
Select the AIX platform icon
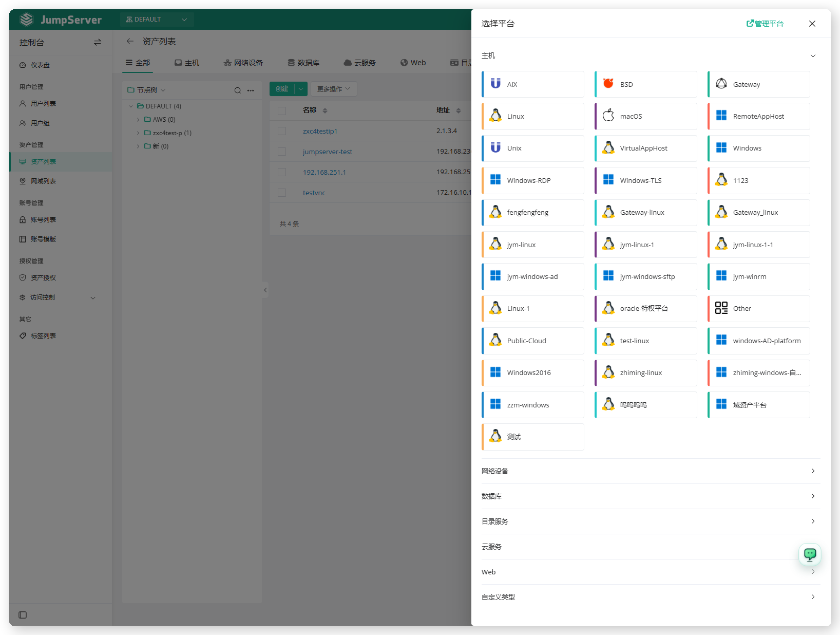[x=495, y=84]
